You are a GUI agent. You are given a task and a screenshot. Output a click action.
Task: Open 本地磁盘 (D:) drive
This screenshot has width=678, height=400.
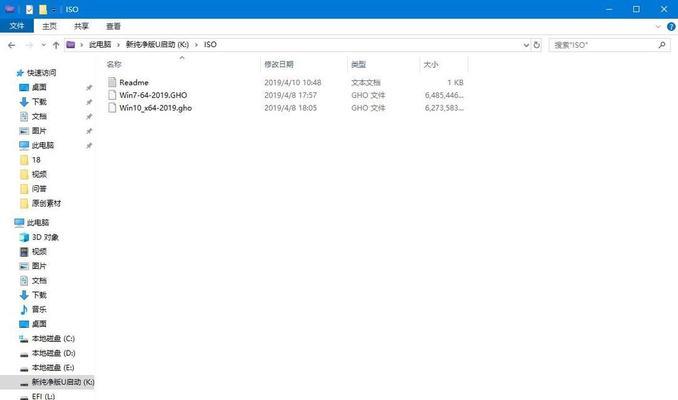(53, 353)
